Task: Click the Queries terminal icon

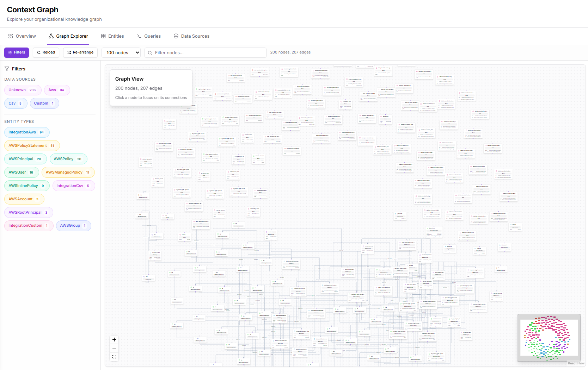Action: pyautogui.click(x=139, y=36)
